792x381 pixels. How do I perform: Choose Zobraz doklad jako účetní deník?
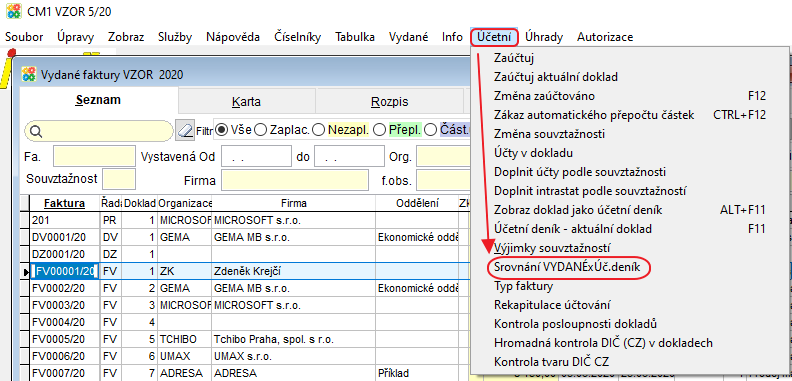(629, 210)
